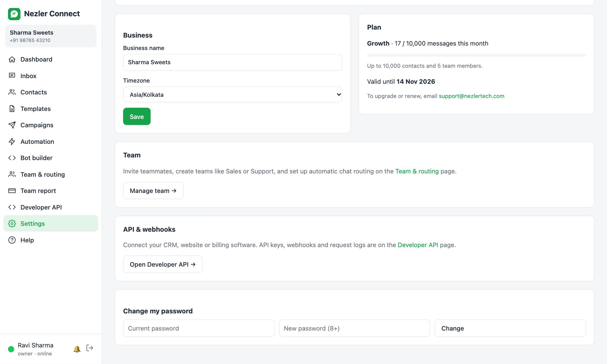Image resolution: width=607 pixels, height=364 pixels.
Task: Open Team report in sidebar
Action: (x=51, y=191)
